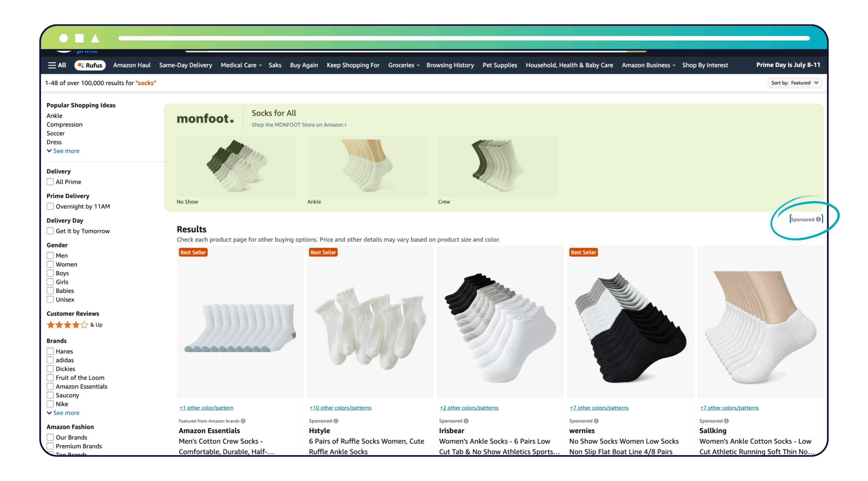Open the Sort by Featured dropdown
Screen dimensions: 868x481
tap(794, 83)
